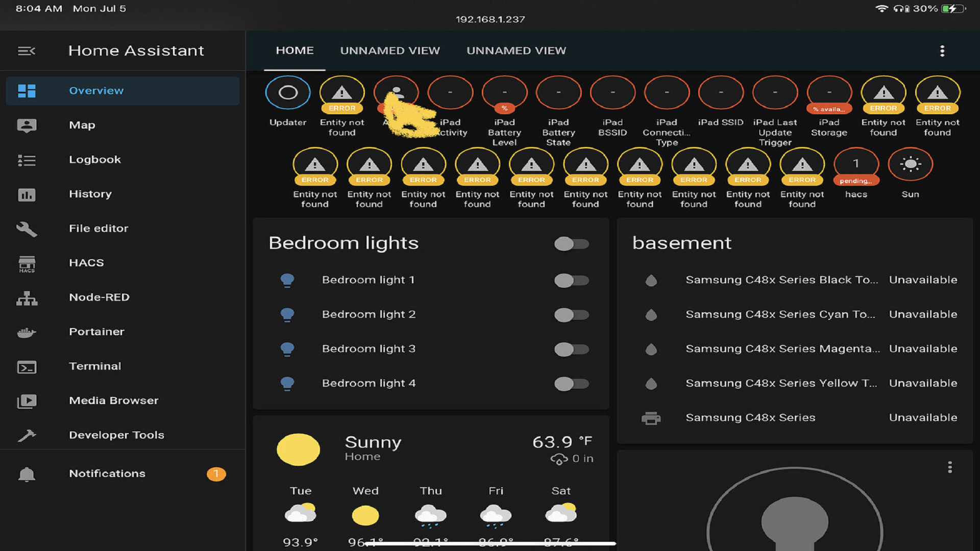Click Samsung C48x Series printer row
This screenshot has height=551, width=980.
point(750,418)
